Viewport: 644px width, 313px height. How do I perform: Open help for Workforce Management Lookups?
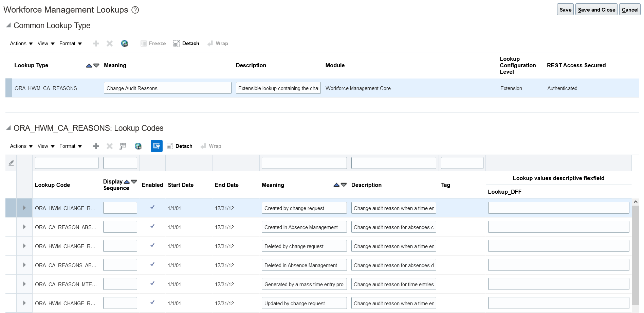135,10
